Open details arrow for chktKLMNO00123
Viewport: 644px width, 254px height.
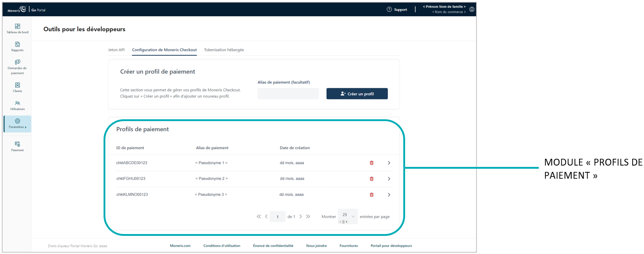(389, 195)
